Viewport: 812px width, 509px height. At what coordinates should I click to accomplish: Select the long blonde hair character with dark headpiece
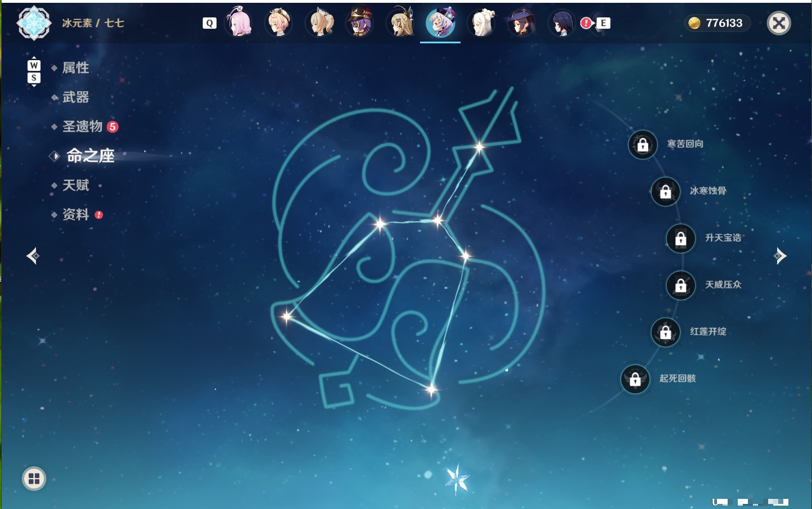click(x=400, y=22)
